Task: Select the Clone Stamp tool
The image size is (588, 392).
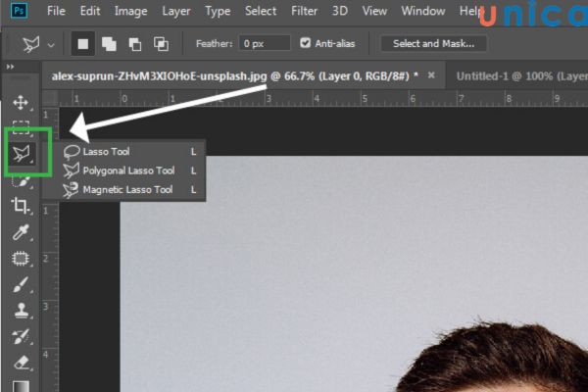Action: [x=21, y=311]
